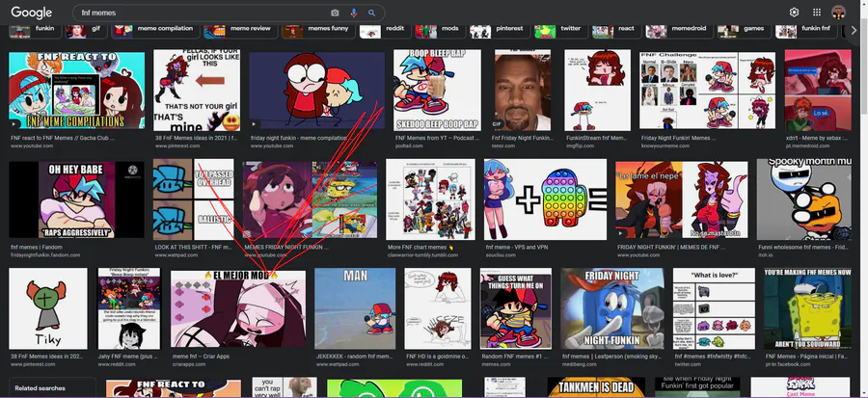
Task: Open the "El Mejor Mod" thumbnail
Action: 238,309
